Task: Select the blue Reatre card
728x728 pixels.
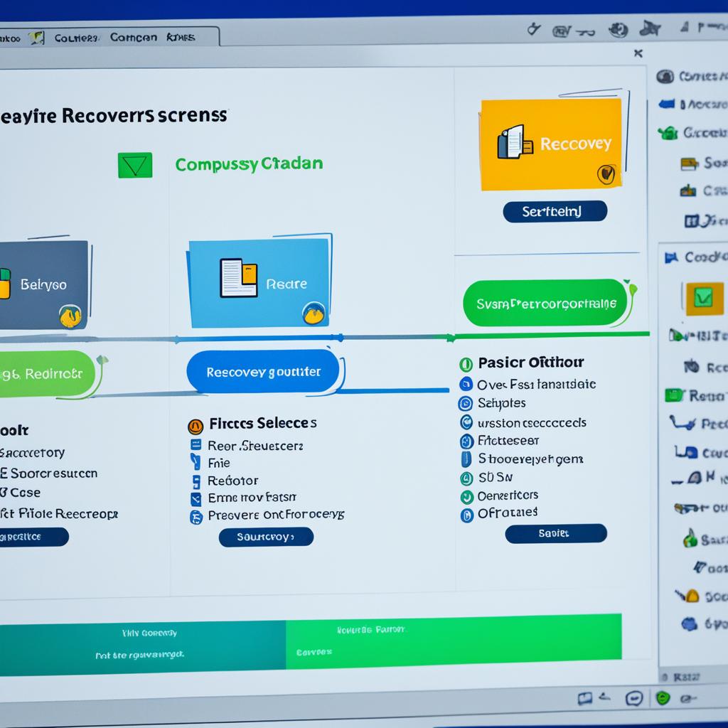Action: click(259, 283)
